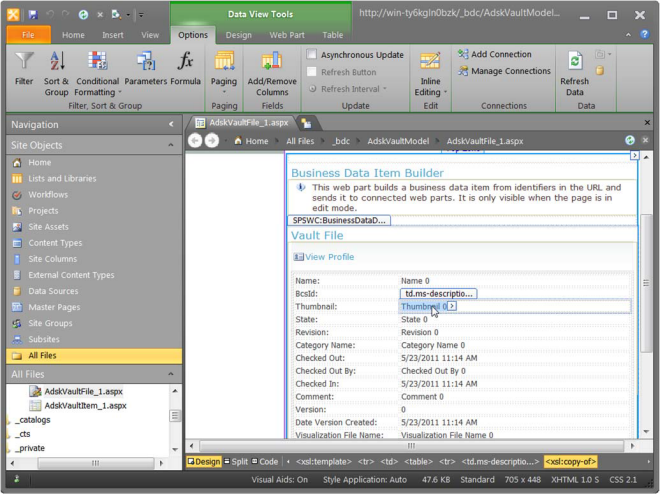Switch to the Table ribbon tab
The height and width of the screenshot is (494, 660).
(x=333, y=35)
